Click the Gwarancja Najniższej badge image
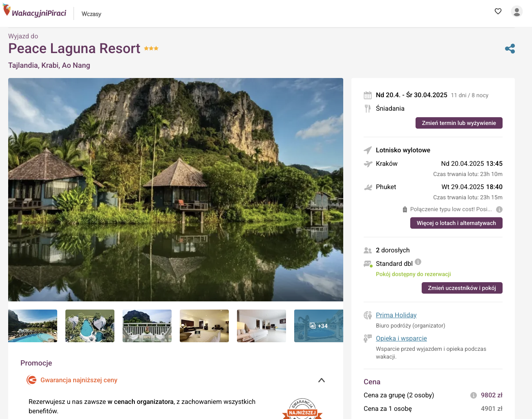The image size is (532, 419). (302, 408)
